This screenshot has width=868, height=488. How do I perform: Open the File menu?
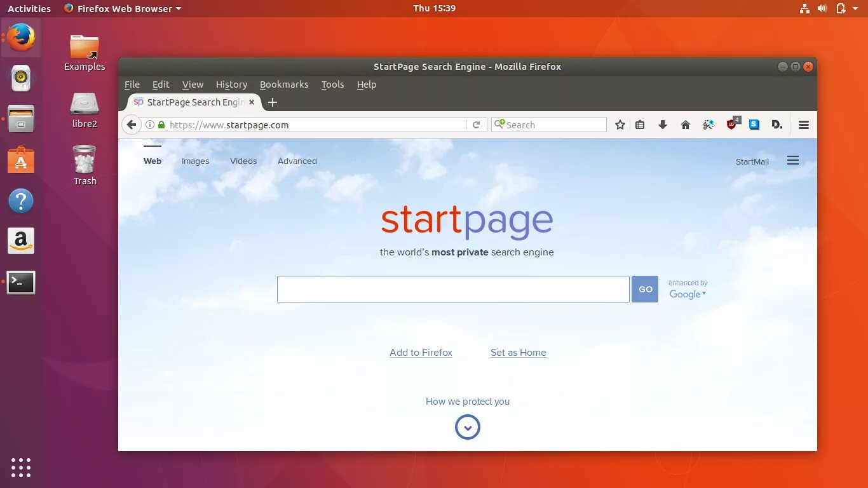pos(132,85)
